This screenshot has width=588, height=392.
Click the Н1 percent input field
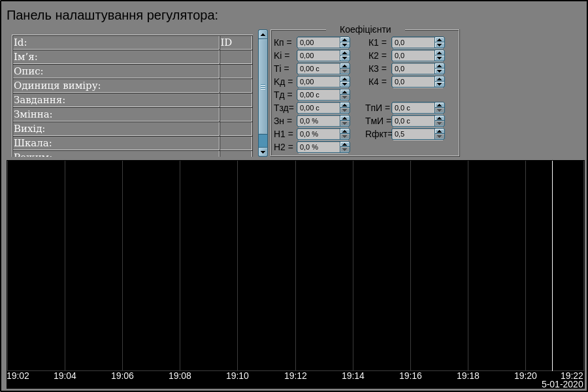318,134
